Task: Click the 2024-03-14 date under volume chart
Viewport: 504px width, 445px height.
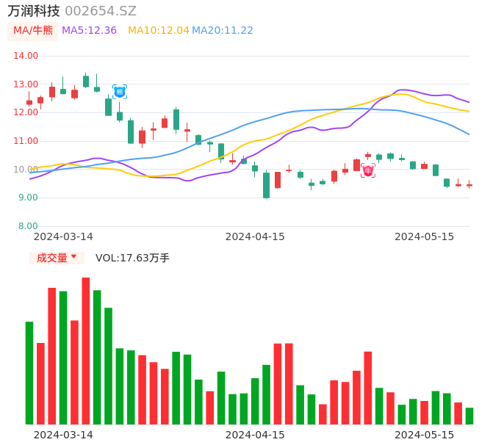Action: coord(63,435)
